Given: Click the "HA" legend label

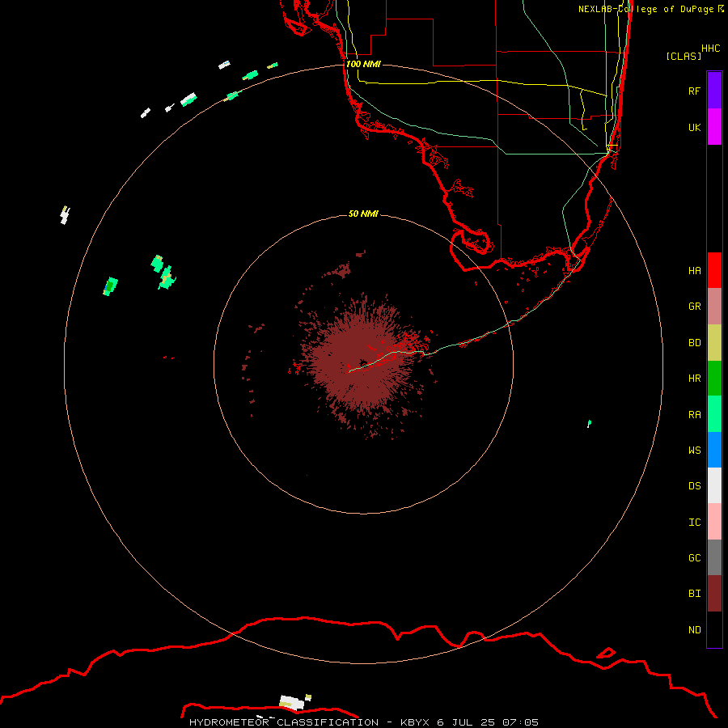Looking at the screenshot, I should [x=694, y=270].
